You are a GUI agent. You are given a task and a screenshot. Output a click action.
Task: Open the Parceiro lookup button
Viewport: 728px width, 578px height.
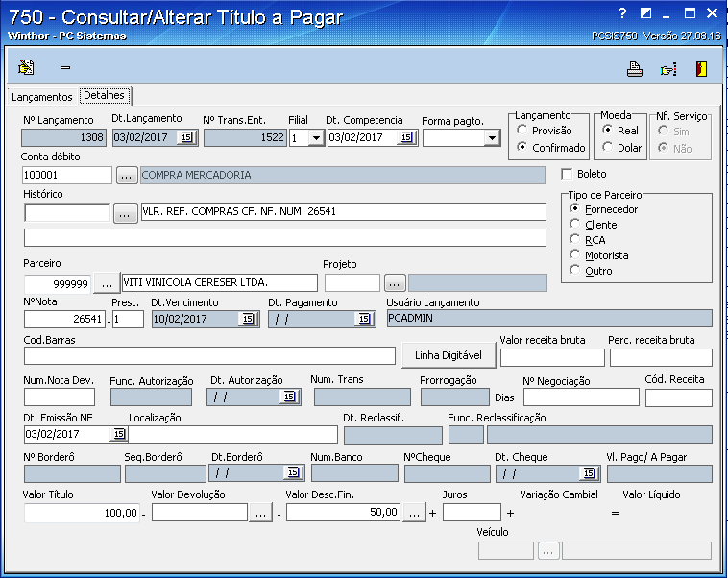click(107, 282)
